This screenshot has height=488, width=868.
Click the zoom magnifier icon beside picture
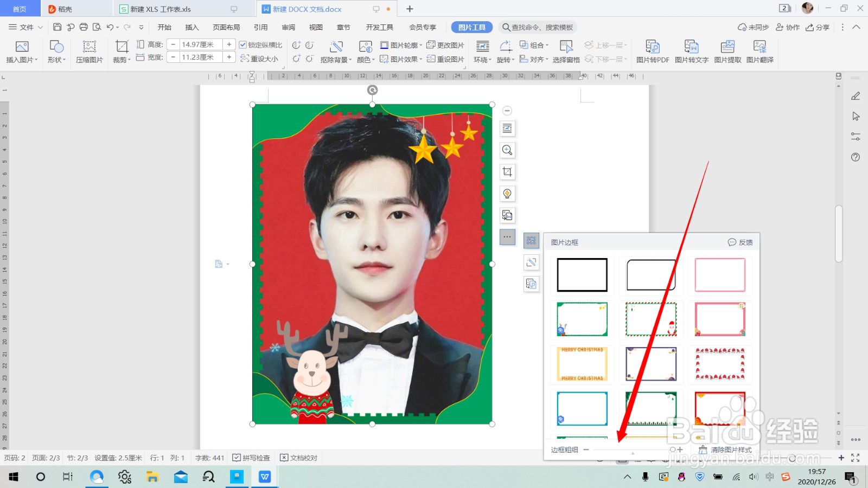(x=507, y=150)
